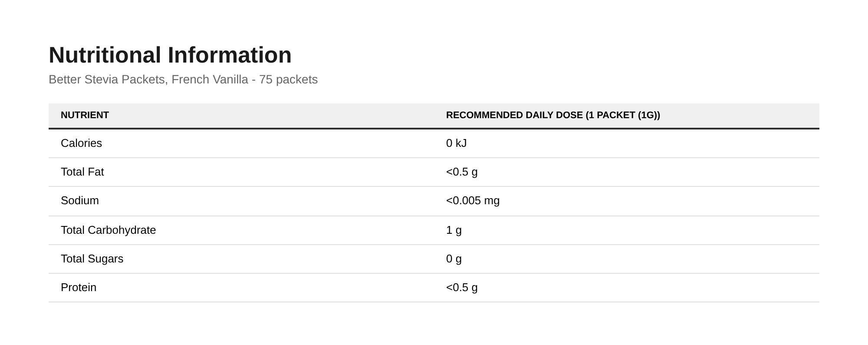Select the Total Fat row label
Viewport: 868px width, 345px height.
[82, 172]
